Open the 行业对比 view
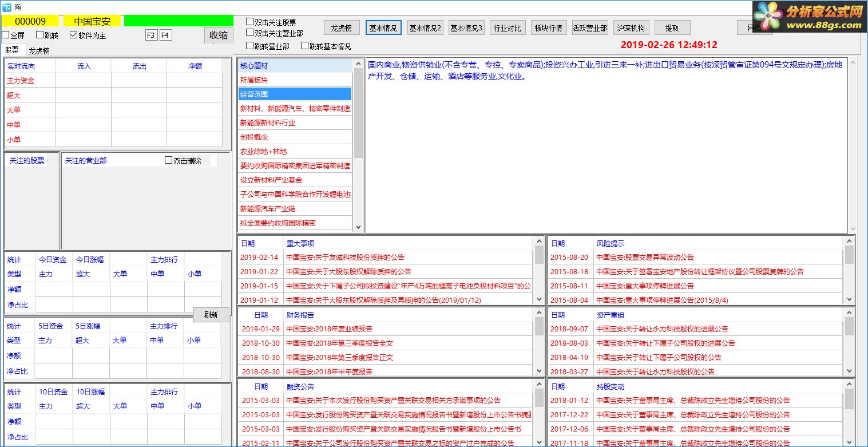Viewport: 868px width, 447px height. (508, 27)
